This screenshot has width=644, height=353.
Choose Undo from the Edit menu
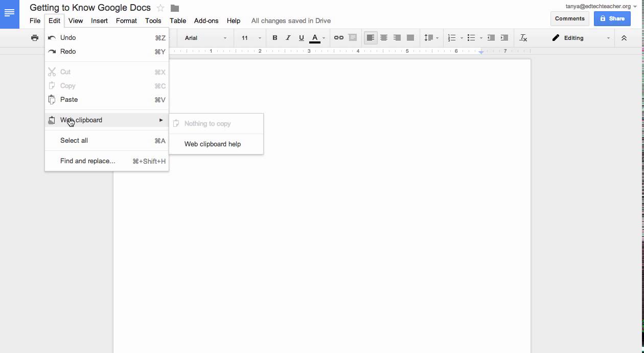tap(107, 38)
